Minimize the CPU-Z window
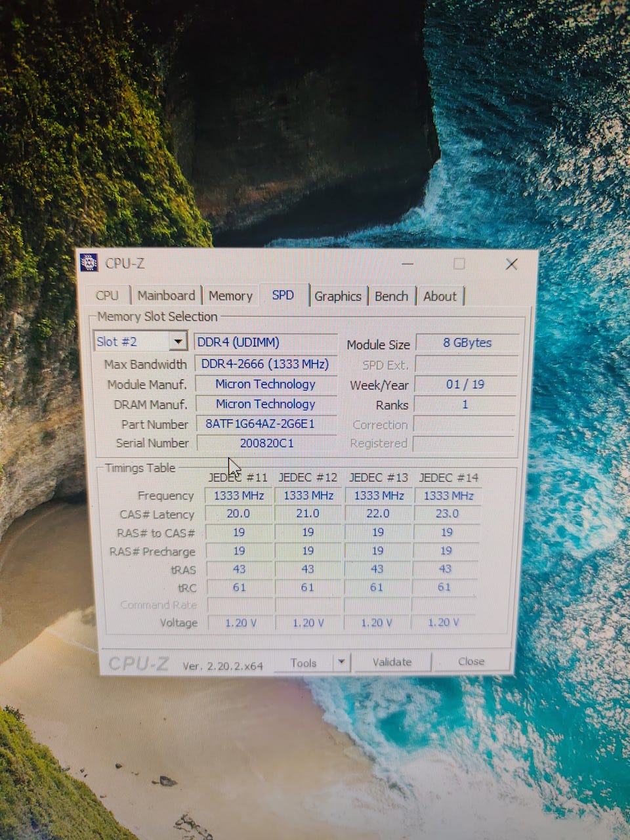 (x=408, y=264)
